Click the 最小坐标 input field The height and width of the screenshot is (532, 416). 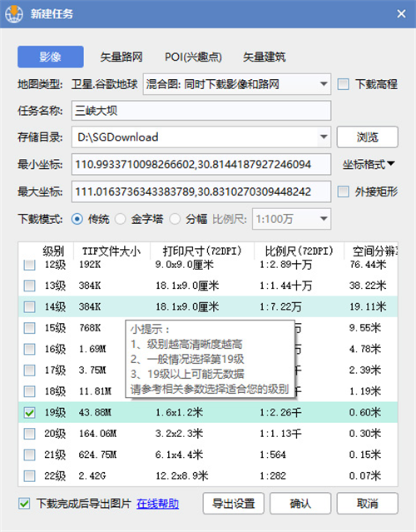tap(201, 165)
